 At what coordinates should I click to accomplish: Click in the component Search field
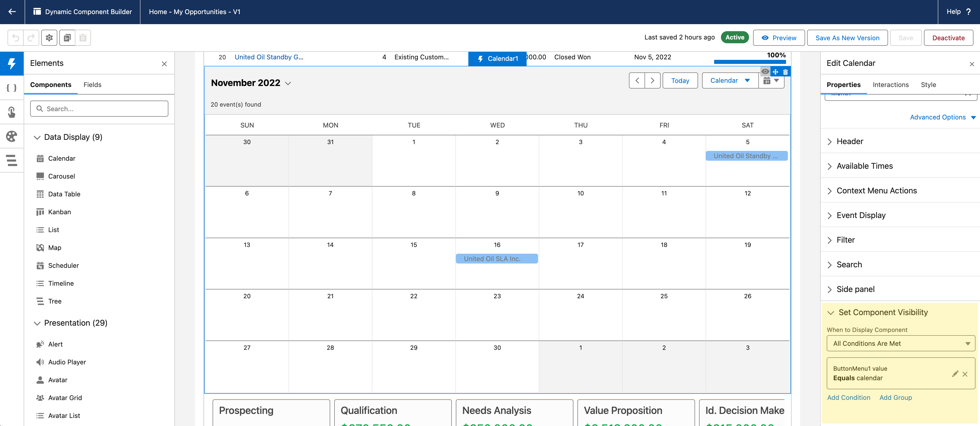pos(99,109)
